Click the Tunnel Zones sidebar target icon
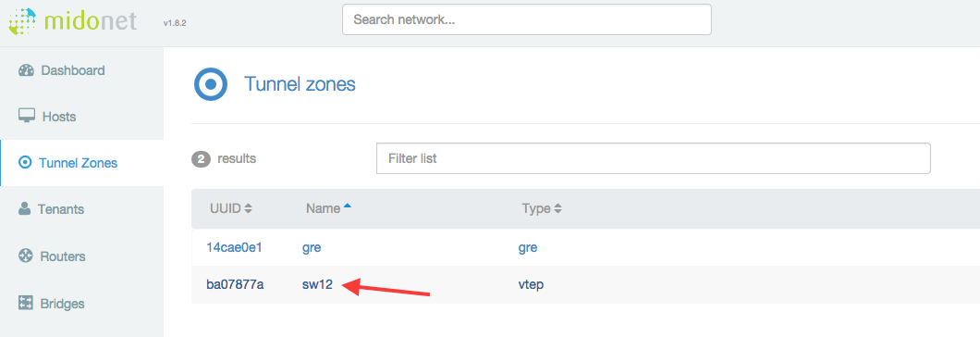The image size is (980, 337). [x=25, y=163]
